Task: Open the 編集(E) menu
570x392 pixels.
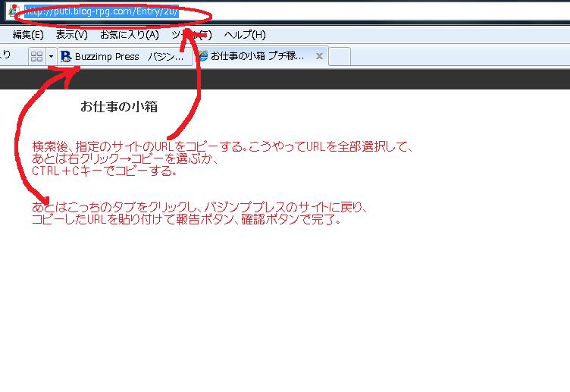Action: [28, 35]
